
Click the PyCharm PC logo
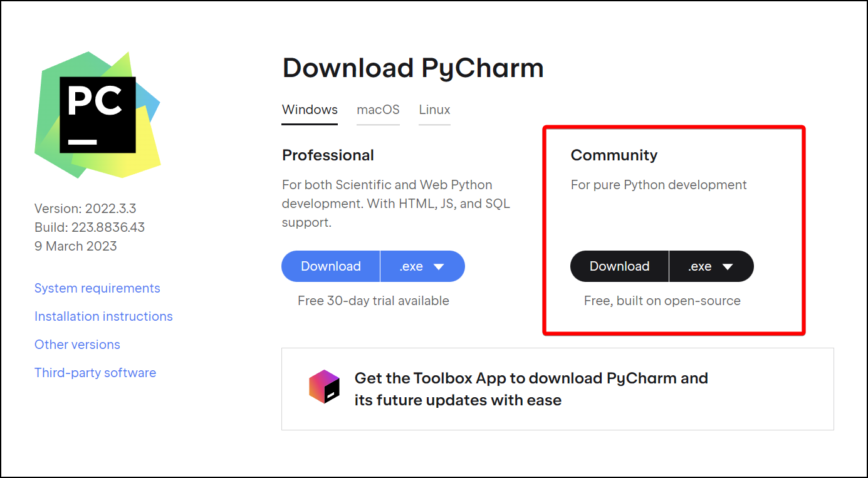click(98, 115)
